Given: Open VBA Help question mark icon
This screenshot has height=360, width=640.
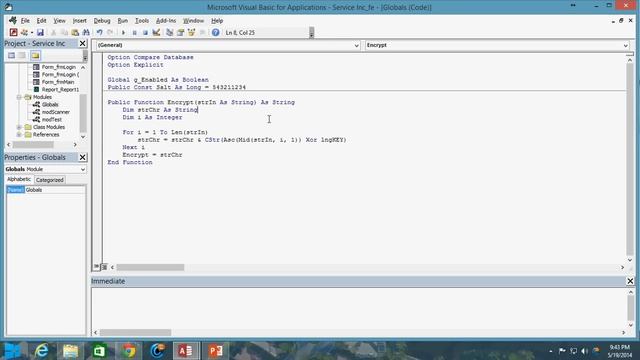Looking at the screenshot, I should 216,32.
